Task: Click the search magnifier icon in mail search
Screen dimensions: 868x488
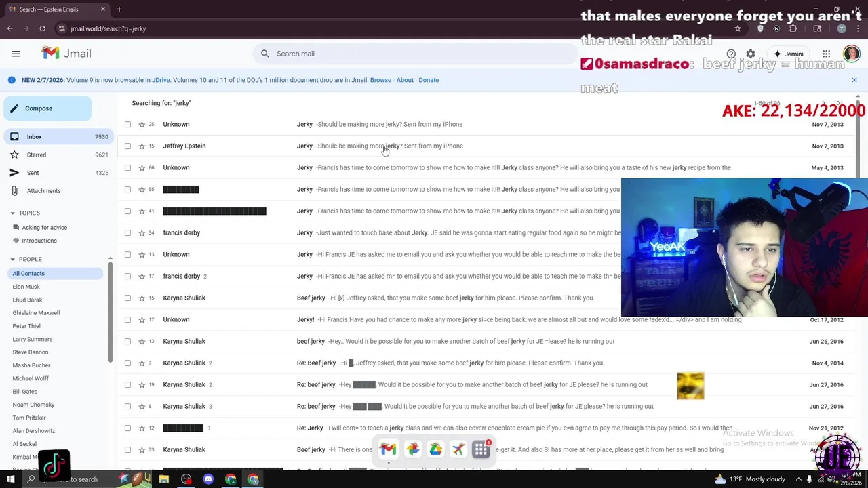Action: [x=265, y=54]
